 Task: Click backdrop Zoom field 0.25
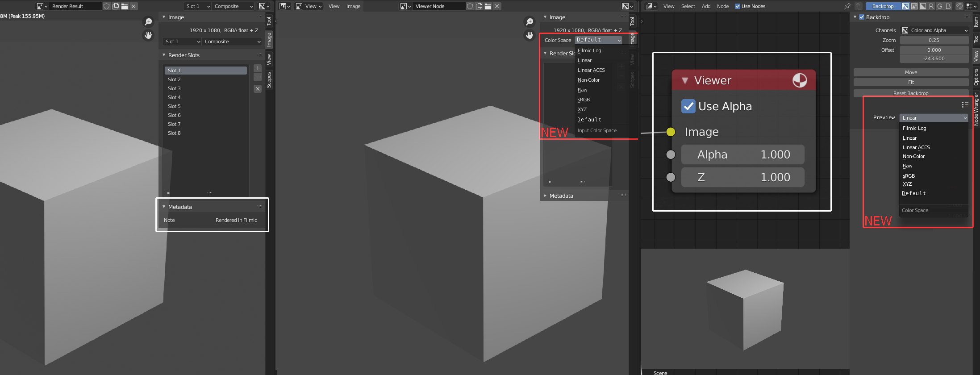click(934, 40)
